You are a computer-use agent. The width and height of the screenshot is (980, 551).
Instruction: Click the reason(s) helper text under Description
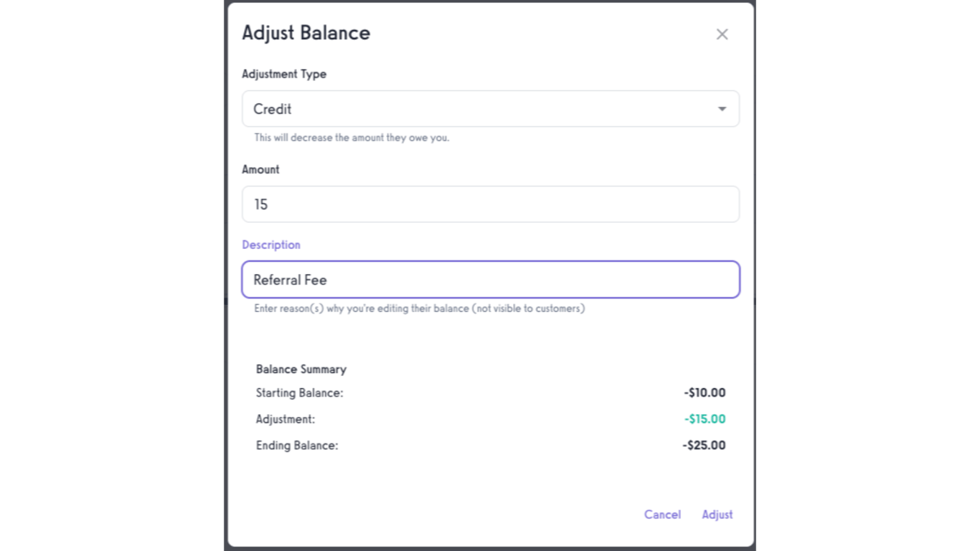420,308
